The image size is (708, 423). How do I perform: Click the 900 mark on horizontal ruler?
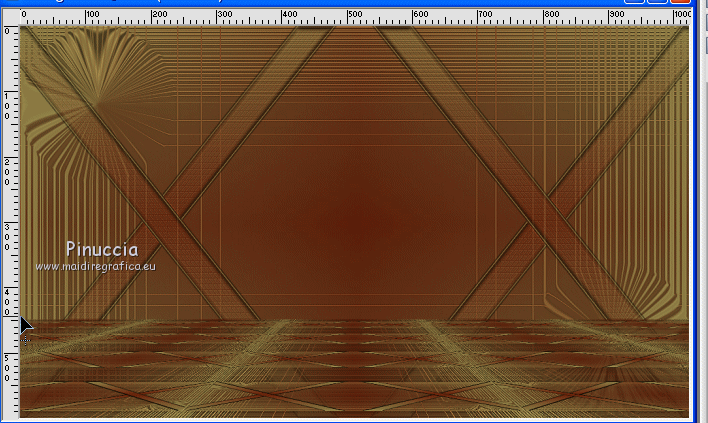tap(616, 14)
